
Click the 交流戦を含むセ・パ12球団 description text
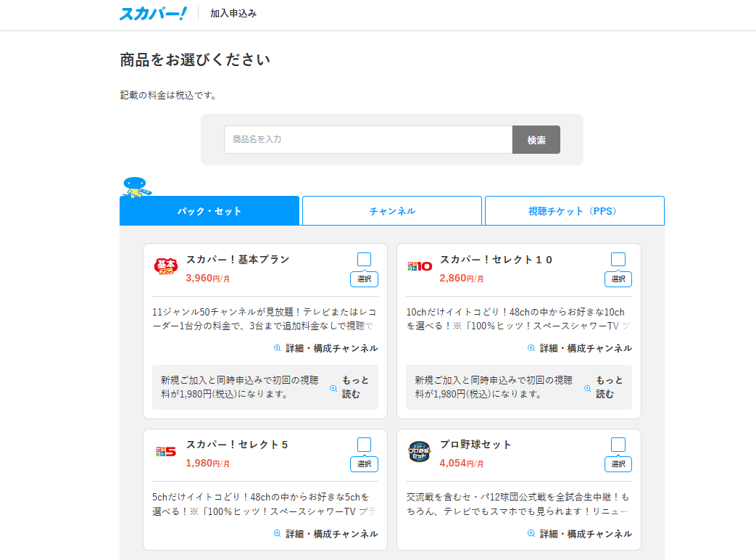(518, 504)
